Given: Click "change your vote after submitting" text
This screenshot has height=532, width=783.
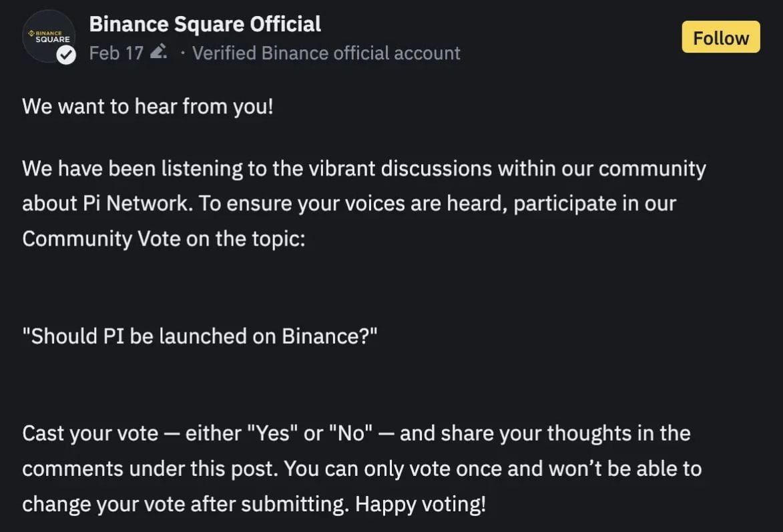Looking at the screenshot, I should point(185,503).
